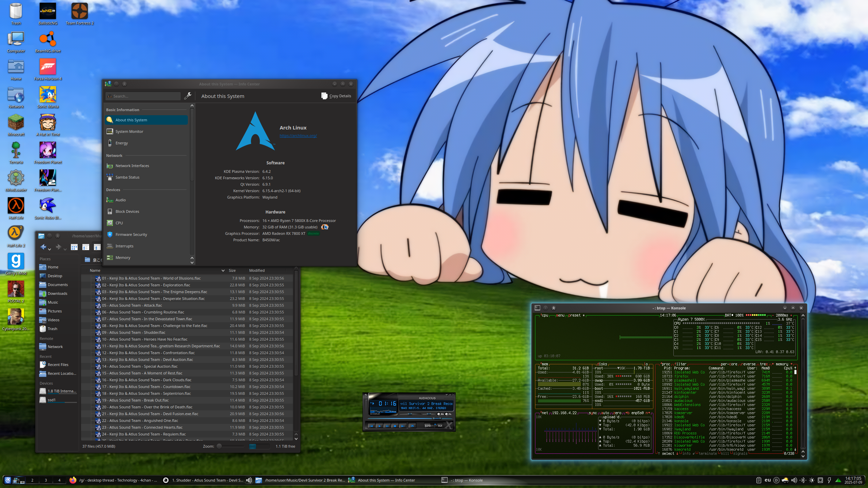This screenshot has height=488, width=868.
Task: Click Dolphin back navigation arrow
Action: [x=43, y=247]
